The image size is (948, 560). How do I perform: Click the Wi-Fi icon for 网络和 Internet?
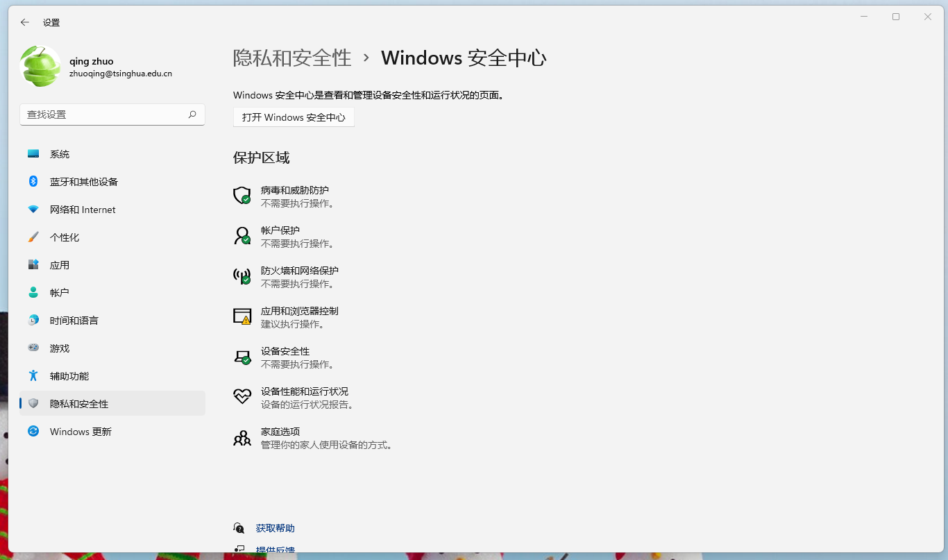click(x=33, y=210)
